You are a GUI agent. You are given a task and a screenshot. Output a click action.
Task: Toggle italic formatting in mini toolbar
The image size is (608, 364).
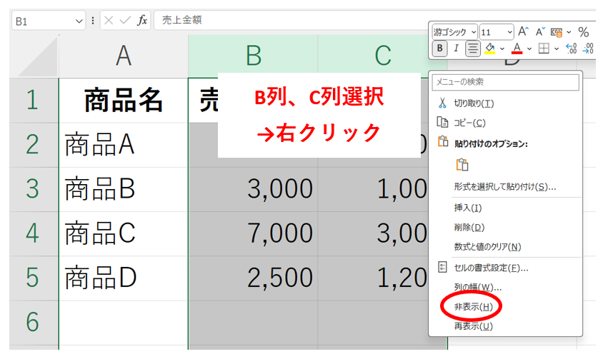pyautogui.click(x=457, y=49)
